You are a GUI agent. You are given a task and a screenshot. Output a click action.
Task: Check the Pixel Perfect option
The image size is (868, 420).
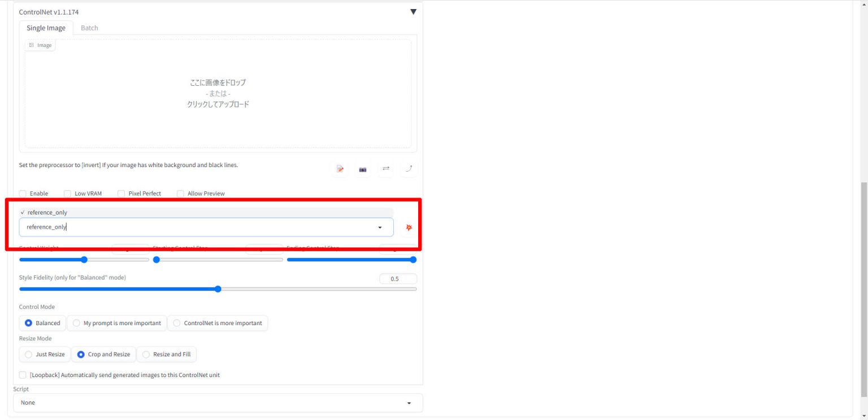[121, 194]
